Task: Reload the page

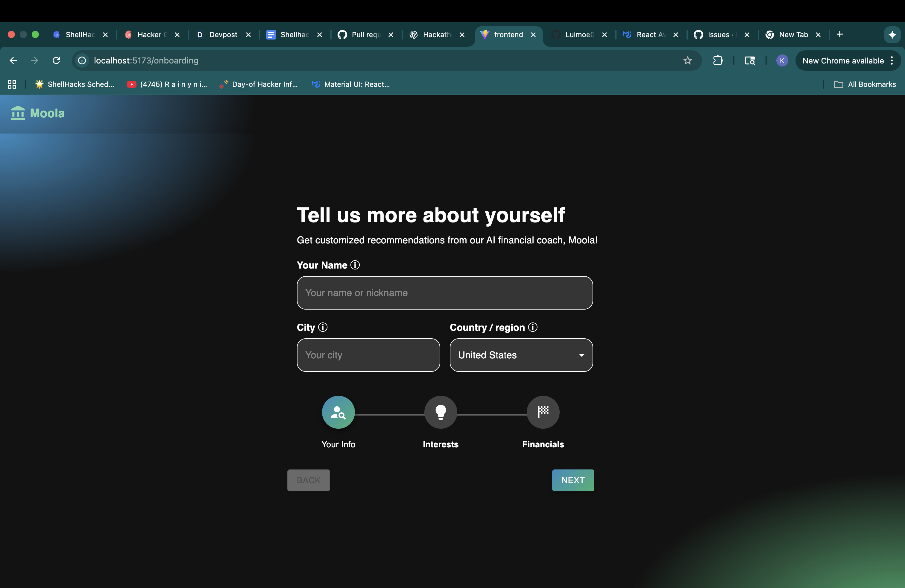Action: tap(56, 60)
